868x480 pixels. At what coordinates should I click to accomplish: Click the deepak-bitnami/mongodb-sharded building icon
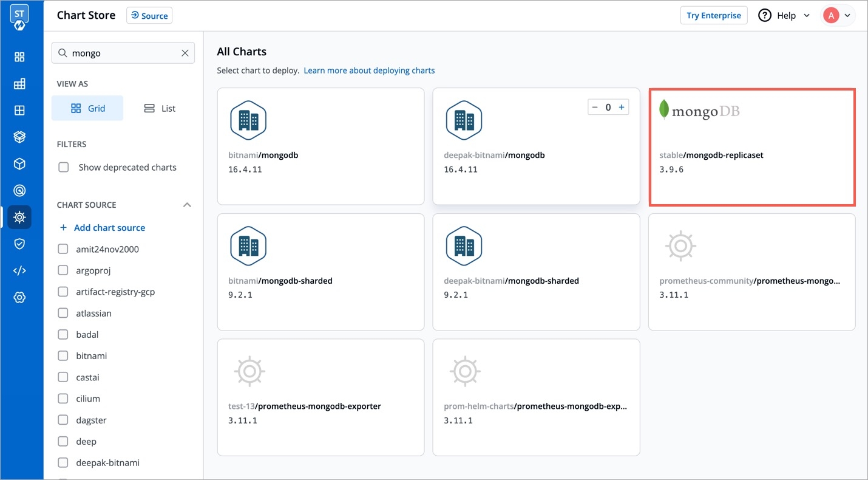(464, 246)
